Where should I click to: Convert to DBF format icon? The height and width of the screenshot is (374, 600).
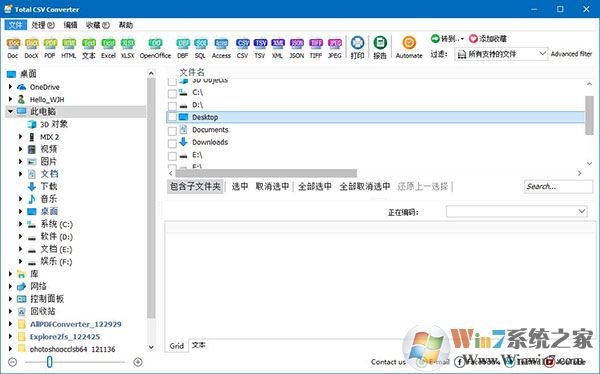(183, 48)
